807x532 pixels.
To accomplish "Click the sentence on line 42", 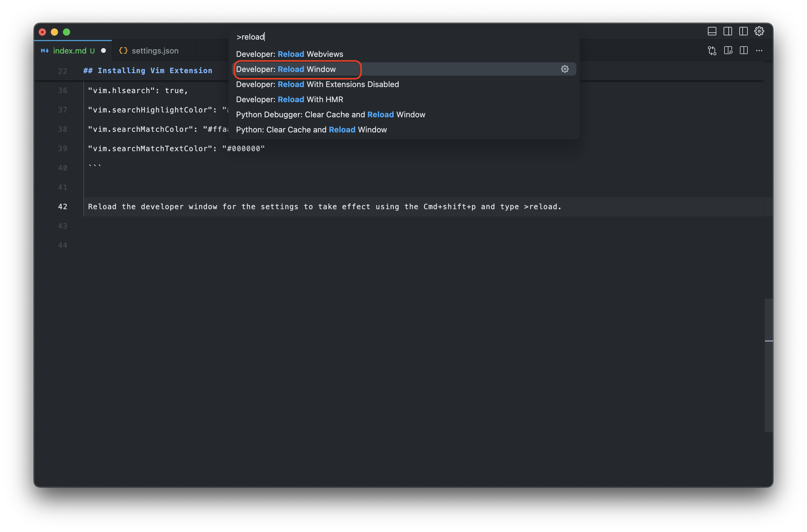I will 325,207.
